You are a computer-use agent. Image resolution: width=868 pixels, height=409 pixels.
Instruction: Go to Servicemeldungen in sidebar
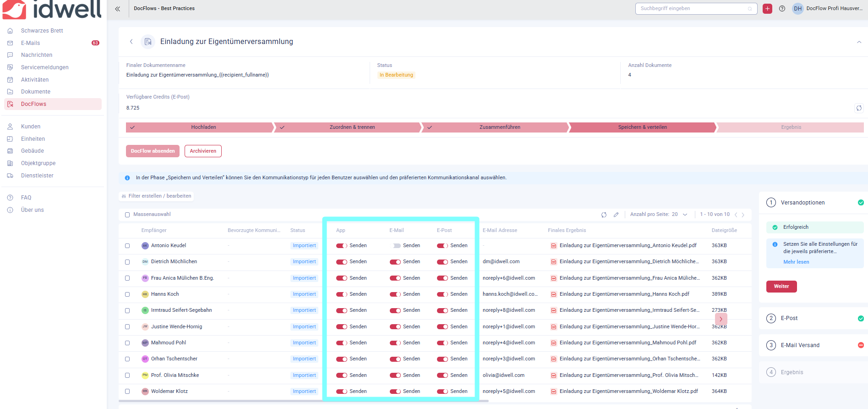pyautogui.click(x=44, y=67)
